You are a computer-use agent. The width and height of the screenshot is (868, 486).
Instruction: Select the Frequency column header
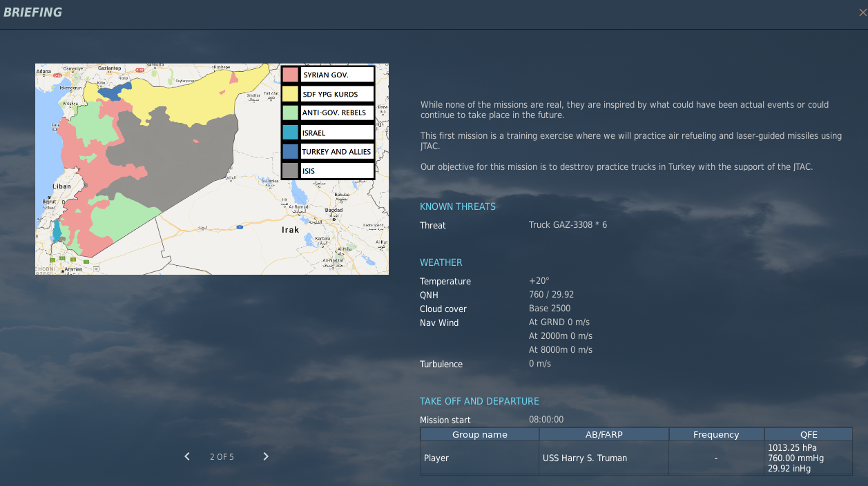pos(716,435)
